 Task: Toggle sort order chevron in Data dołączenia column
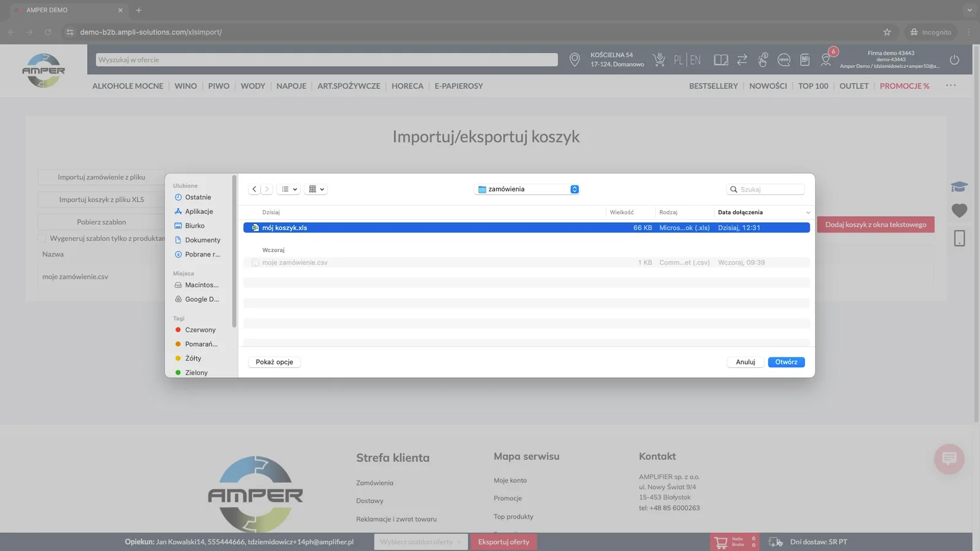pyautogui.click(x=808, y=212)
